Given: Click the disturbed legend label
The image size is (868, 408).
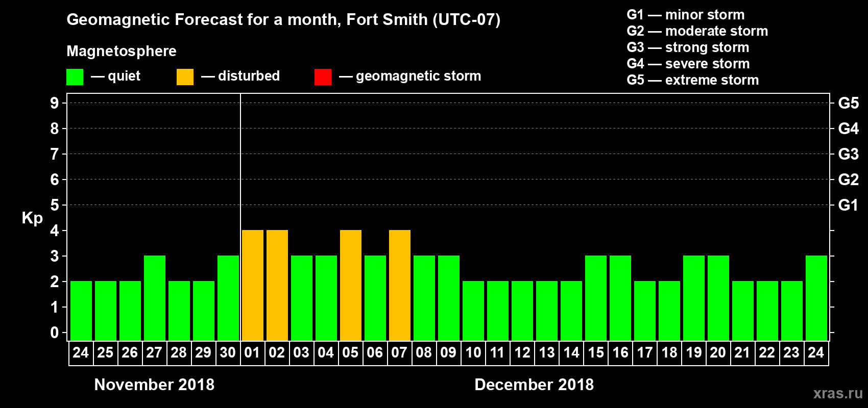Looking at the screenshot, I should (249, 76).
